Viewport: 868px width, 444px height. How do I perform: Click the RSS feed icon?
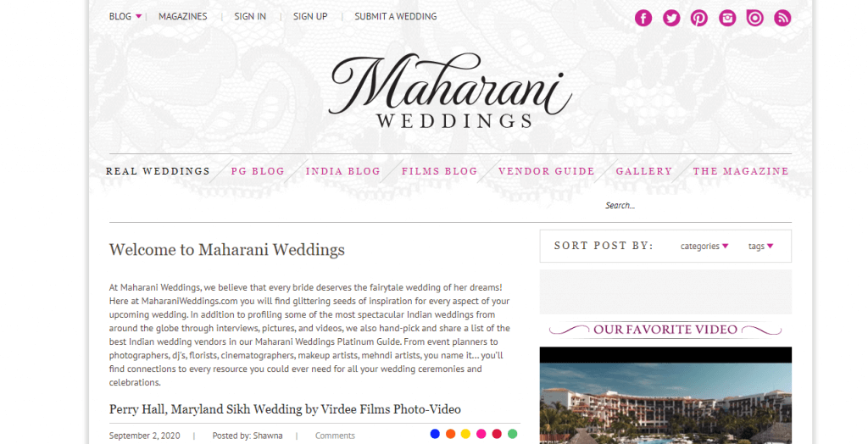(782, 19)
